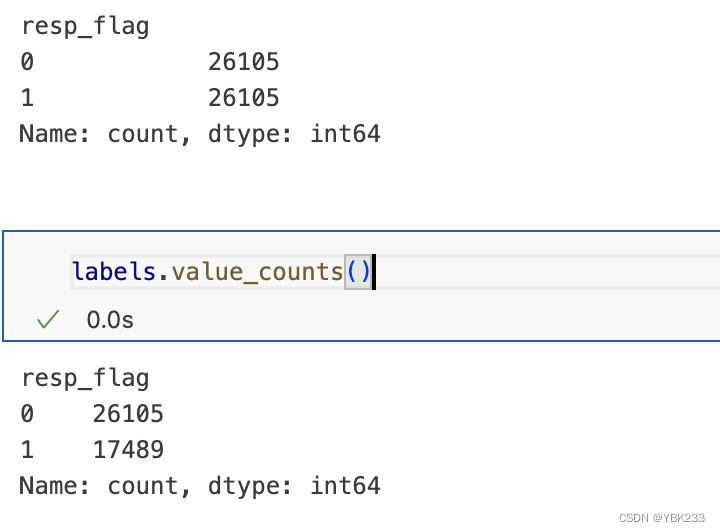Select the 'value_counts' method name
Image resolution: width=720 pixels, height=532 pixels.
(x=258, y=271)
